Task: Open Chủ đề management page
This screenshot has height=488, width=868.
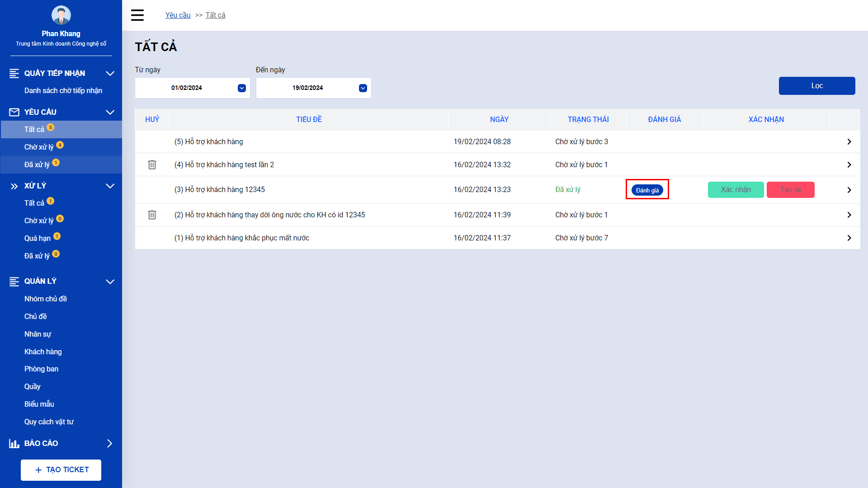Action: 36,317
